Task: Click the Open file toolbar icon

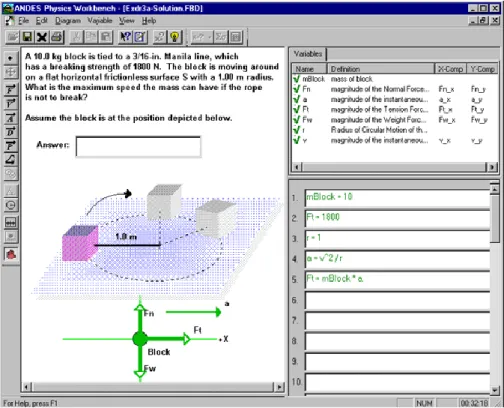Action: click(x=12, y=37)
